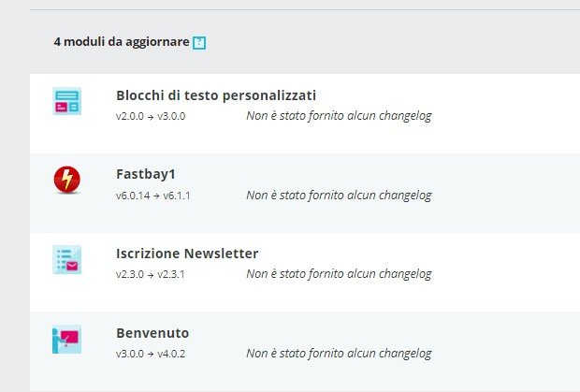Click Fastbay1's new version v6.1.1
Viewport: 580px width, 392px height.
click(178, 196)
